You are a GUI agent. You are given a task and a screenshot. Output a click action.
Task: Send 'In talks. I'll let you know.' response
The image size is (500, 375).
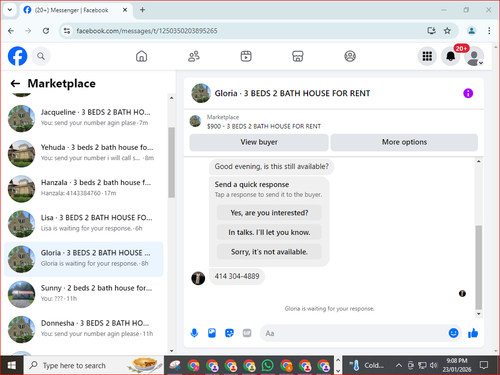coord(269,232)
